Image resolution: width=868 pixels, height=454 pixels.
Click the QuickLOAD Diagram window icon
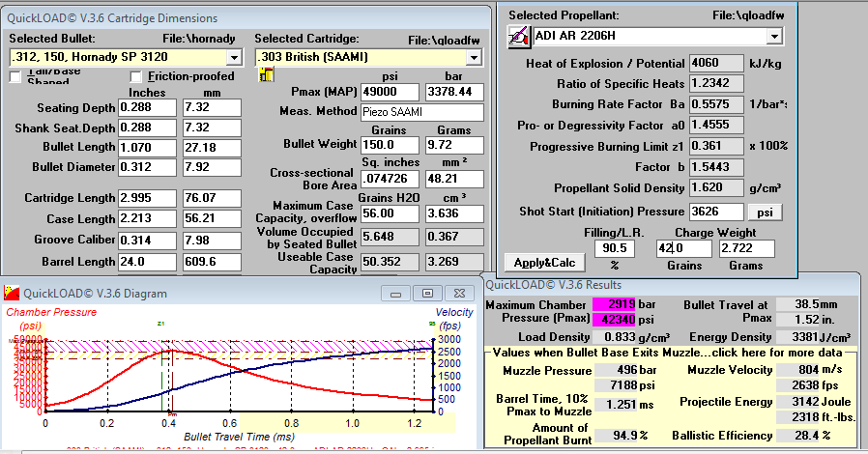(12, 293)
